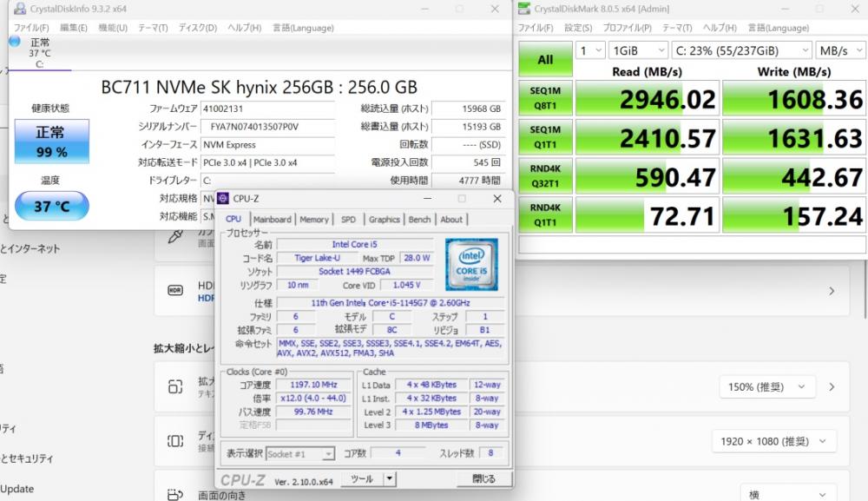Image resolution: width=868 pixels, height=501 pixels.
Task: Click the firmware field showing 41002131
Action: tap(268, 109)
